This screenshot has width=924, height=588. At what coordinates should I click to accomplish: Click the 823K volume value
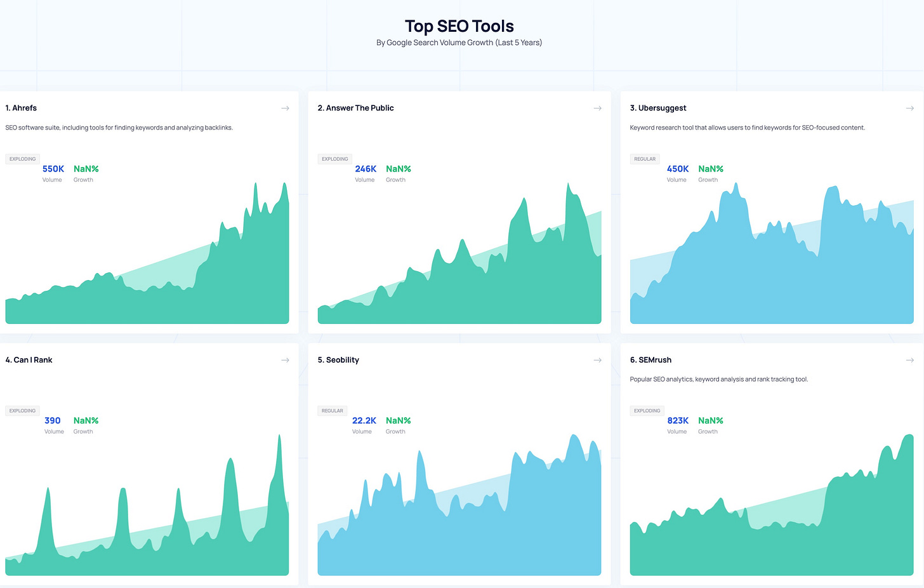tap(678, 420)
